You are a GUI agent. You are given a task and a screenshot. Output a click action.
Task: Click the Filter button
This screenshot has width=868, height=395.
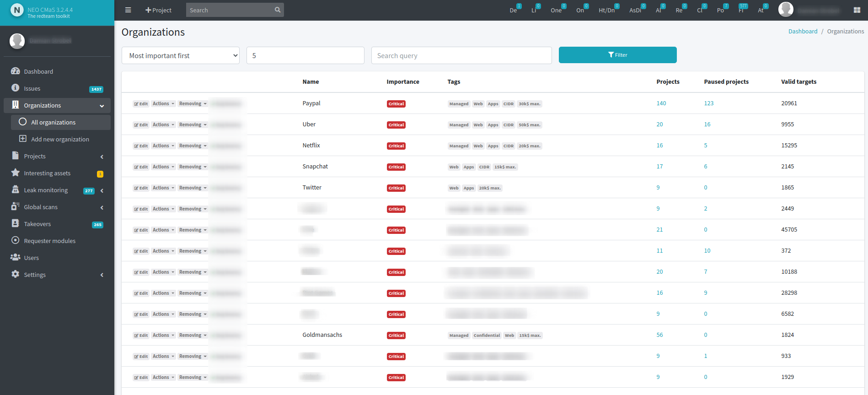pos(618,55)
